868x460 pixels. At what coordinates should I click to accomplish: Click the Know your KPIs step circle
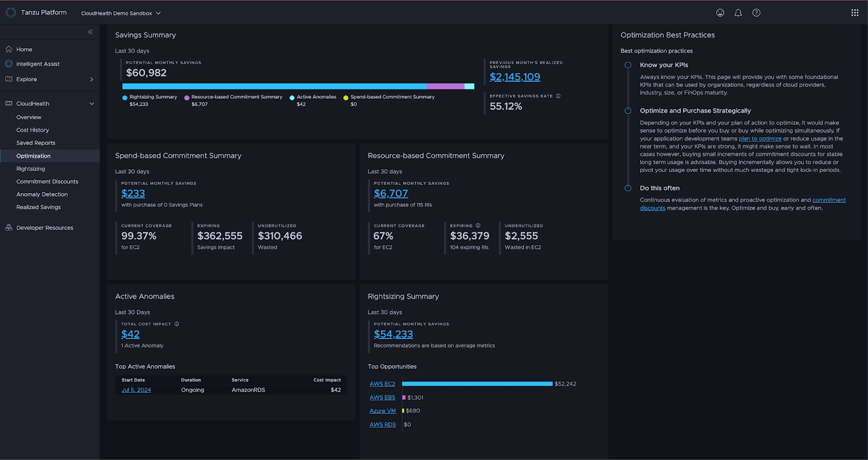(x=628, y=65)
